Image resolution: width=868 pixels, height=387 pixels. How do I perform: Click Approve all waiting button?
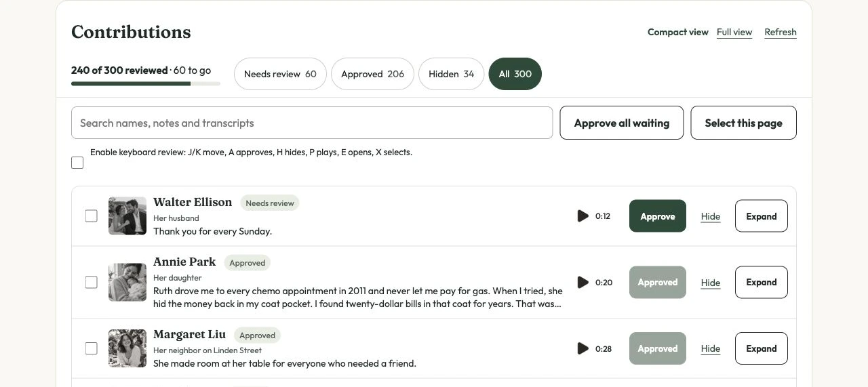[x=622, y=123]
